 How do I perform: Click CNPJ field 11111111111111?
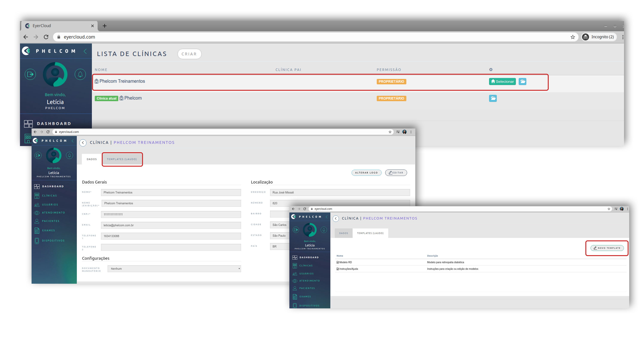coord(171,214)
